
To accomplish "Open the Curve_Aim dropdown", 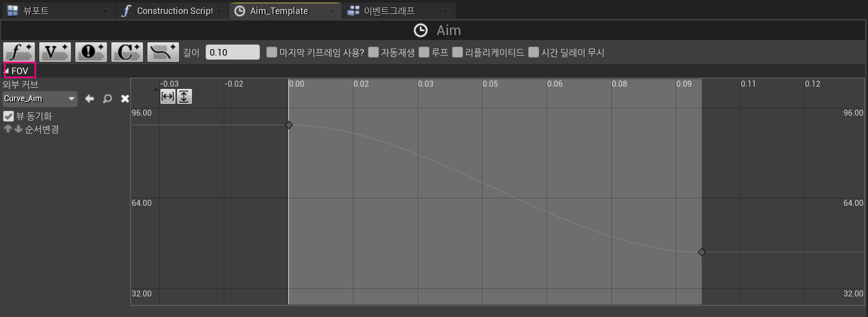I will 40,99.
